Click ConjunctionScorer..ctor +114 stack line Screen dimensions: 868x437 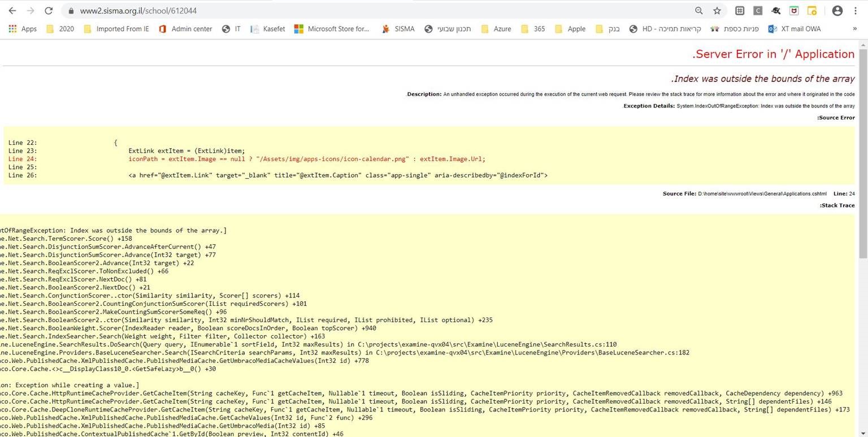click(x=150, y=296)
